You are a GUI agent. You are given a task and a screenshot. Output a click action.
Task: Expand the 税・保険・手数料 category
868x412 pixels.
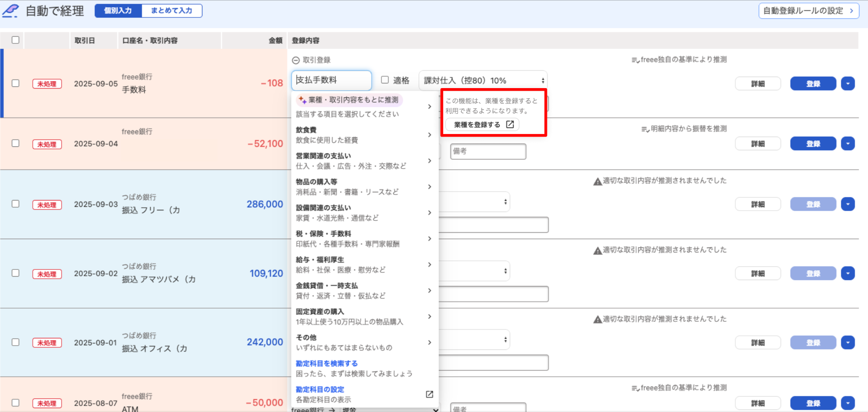click(x=364, y=239)
